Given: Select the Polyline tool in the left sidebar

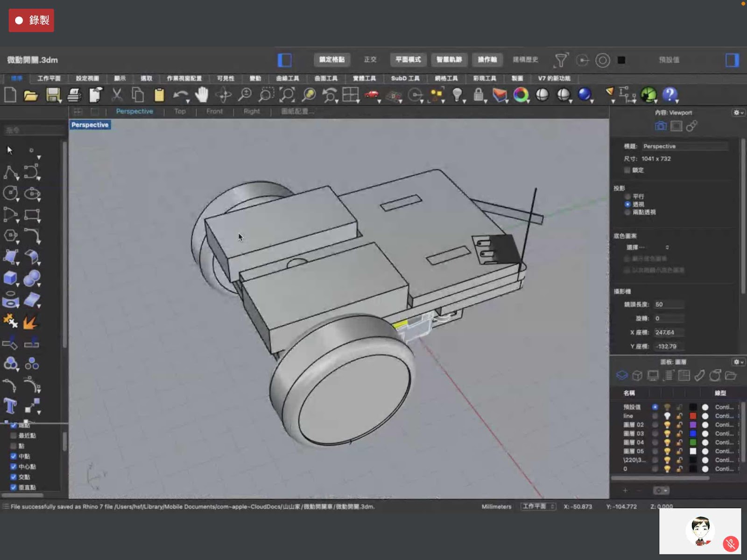Looking at the screenshot, I should tap(10, 172).
